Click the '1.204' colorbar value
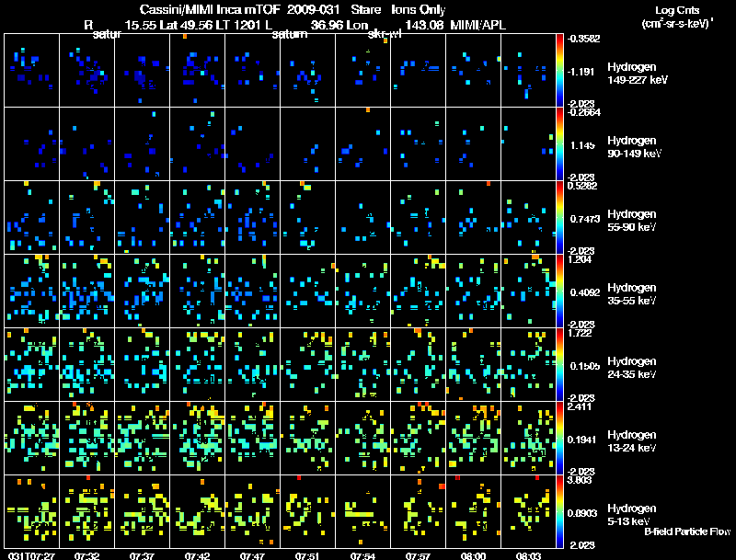 coord(580,259)
